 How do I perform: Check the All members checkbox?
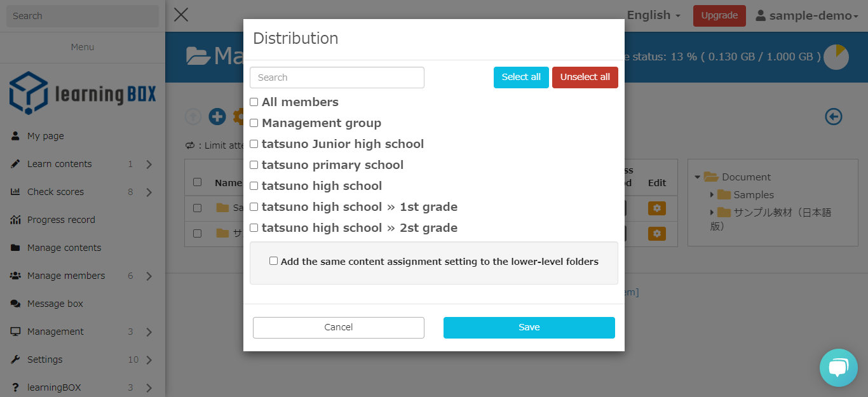pyautogui.click(x=254, y=102)
